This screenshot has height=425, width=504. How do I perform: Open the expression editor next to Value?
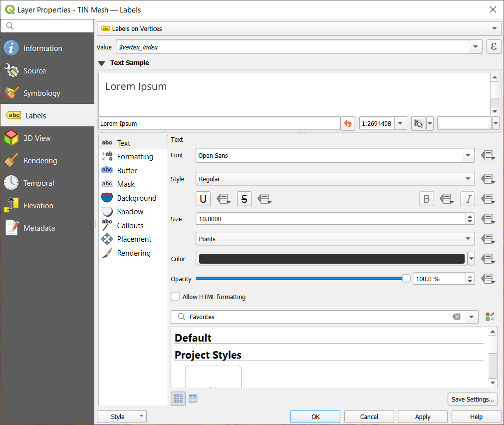(494, 47)
